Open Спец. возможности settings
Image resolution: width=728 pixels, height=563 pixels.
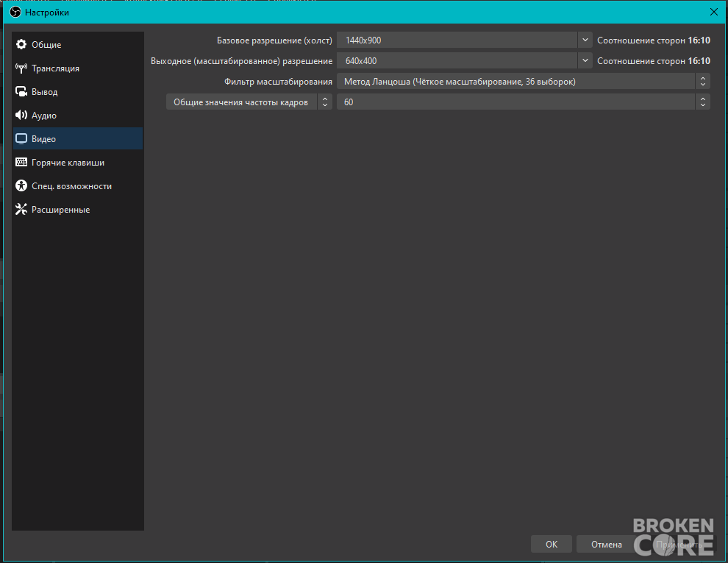tap(78, 185)
